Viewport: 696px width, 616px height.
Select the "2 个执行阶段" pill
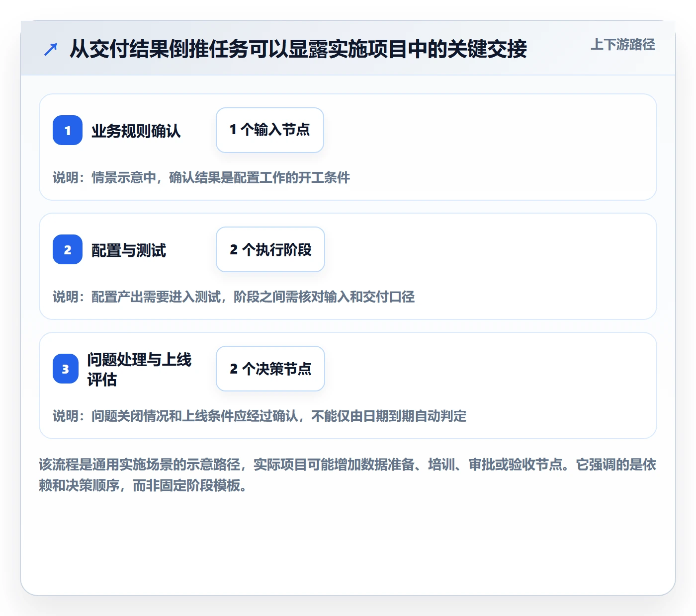(270, 249)
